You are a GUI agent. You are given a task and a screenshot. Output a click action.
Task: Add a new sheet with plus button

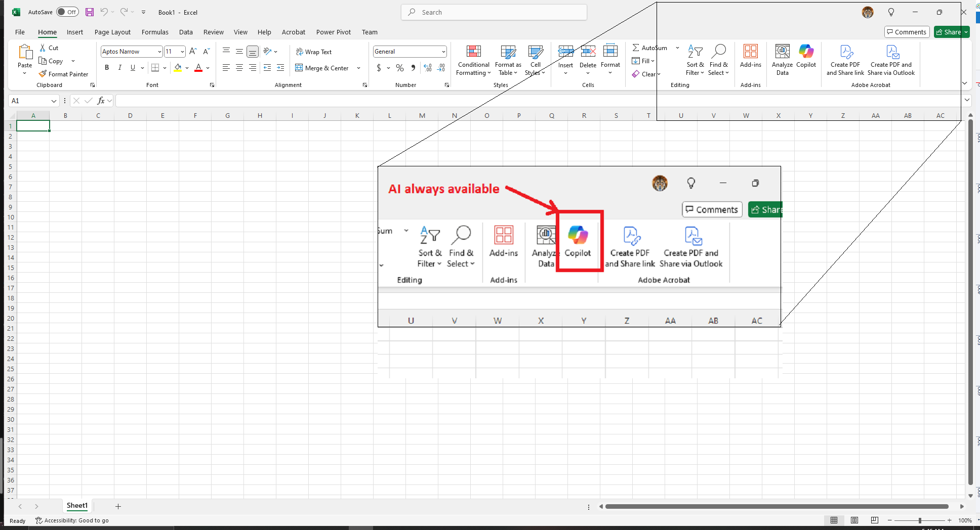pos(118,506)
